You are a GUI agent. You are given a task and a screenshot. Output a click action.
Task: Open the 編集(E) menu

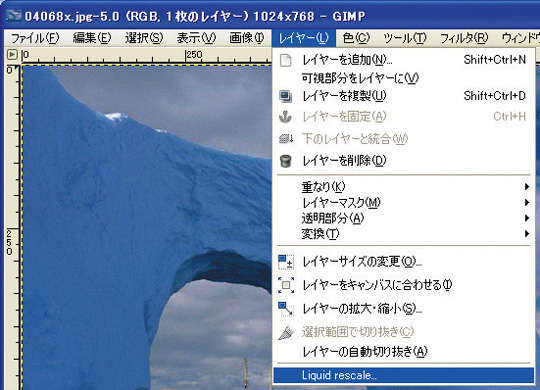(92, 38)
